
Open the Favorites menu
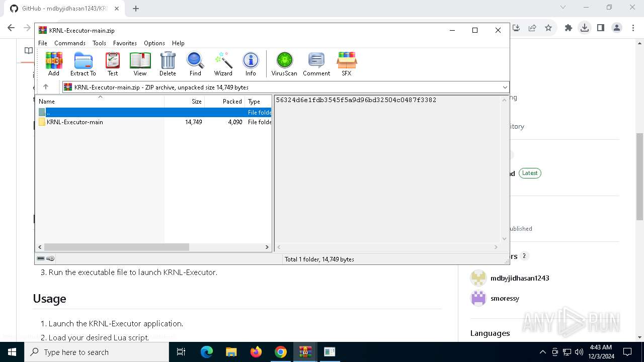(125, 43)
